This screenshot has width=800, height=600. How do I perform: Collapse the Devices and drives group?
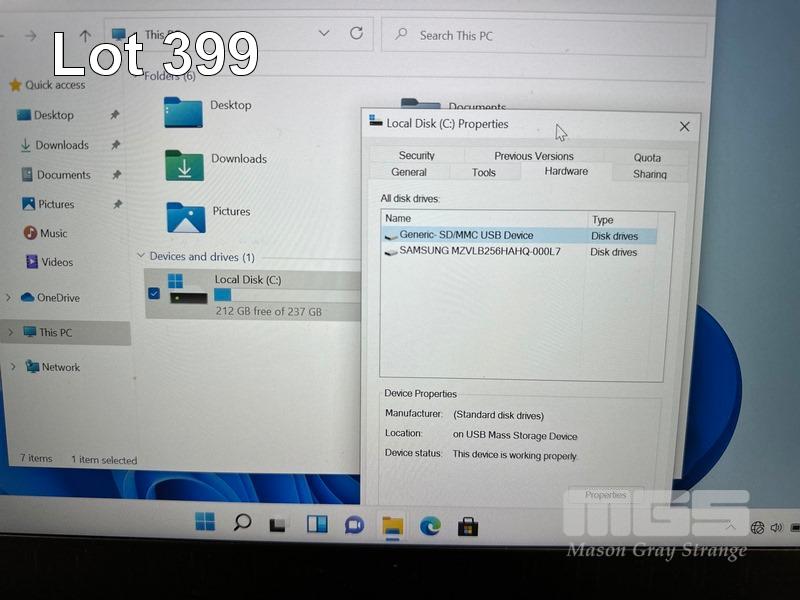[140, 257]
